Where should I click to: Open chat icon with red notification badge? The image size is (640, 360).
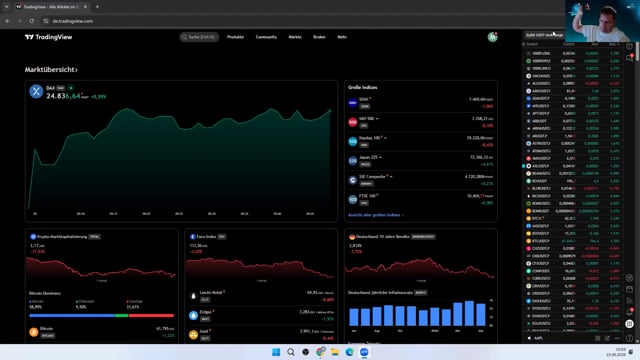tap(629, 58)
